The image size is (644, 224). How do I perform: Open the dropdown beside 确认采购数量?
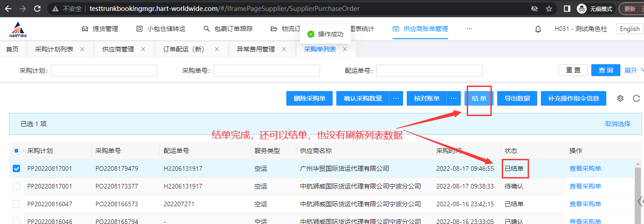point(396,98)
